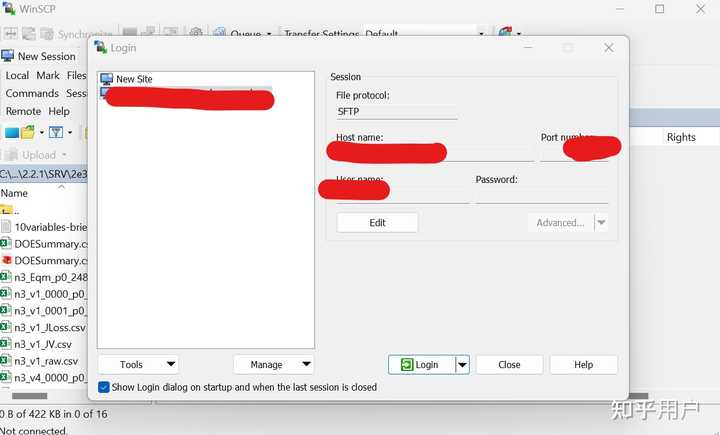Open the filter icon in local toolbar
The height and width of the screenshot is (435, 720).
coord(56,133)
